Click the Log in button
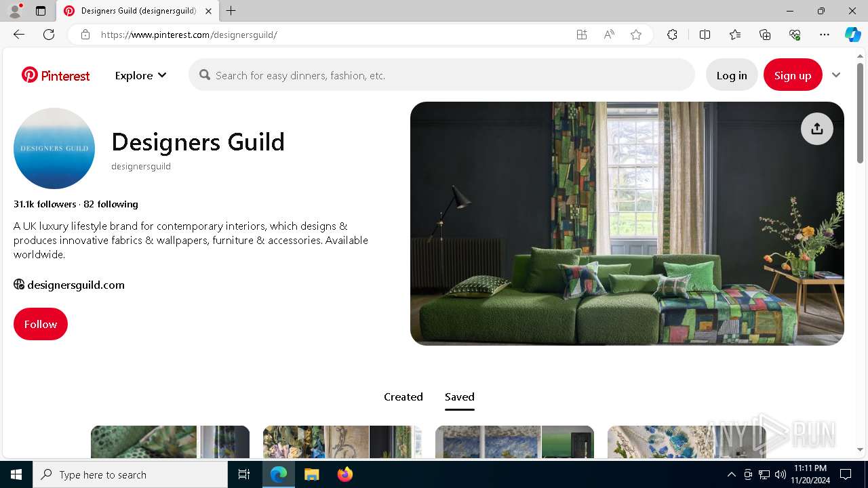 732,75
